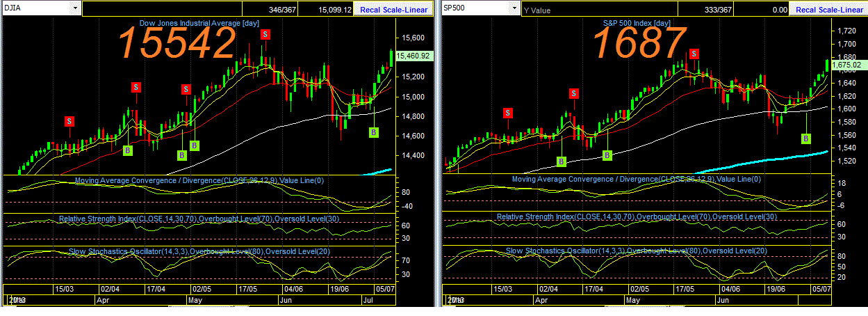Select the early-April buy marker on the DJIA chart
The height and width of the screenshot is (316, 868).
tap(127, 150)
